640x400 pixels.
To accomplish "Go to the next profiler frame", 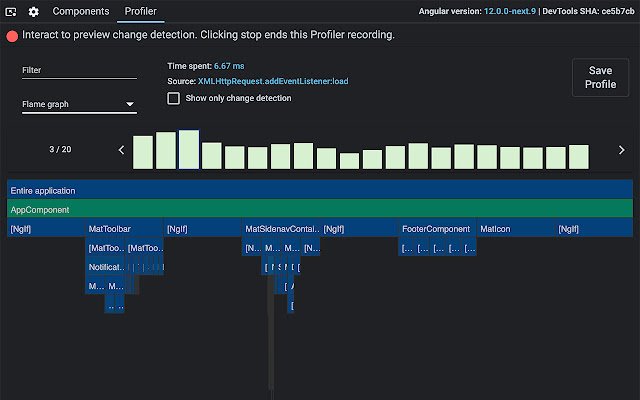I will (621, 150).
